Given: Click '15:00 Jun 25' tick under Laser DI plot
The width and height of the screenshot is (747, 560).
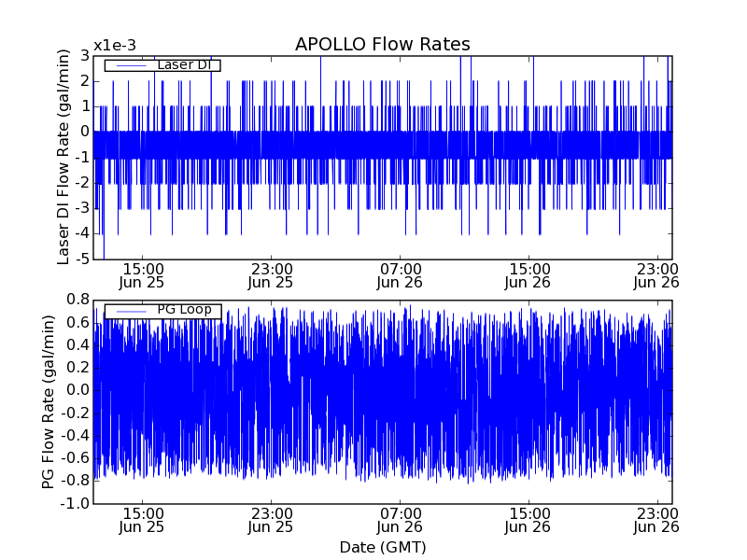Looking at the screenshot, I should 142,276.
